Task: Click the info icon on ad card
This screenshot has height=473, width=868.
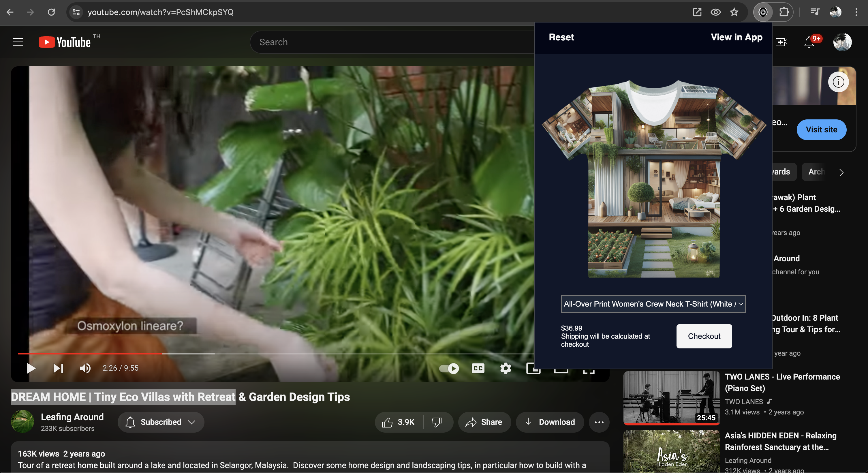Action: pyautogui.click(x=838, y=82)
